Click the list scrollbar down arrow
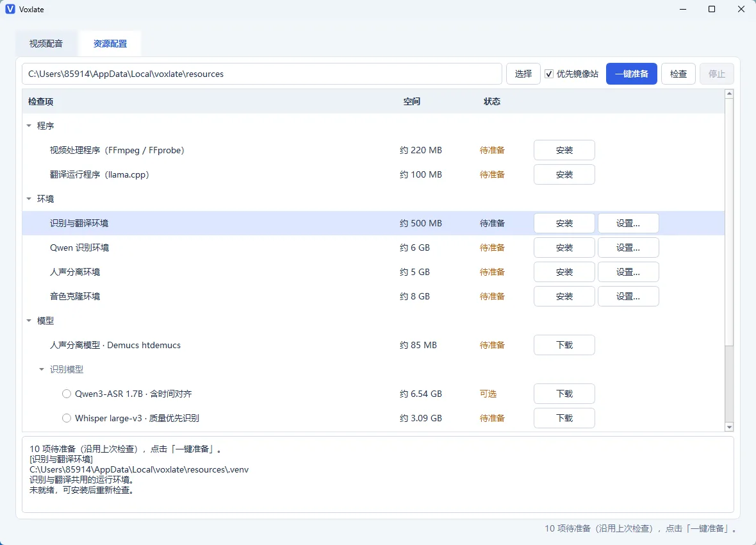This screenshot has width=756, height=545. coord(729,427)
